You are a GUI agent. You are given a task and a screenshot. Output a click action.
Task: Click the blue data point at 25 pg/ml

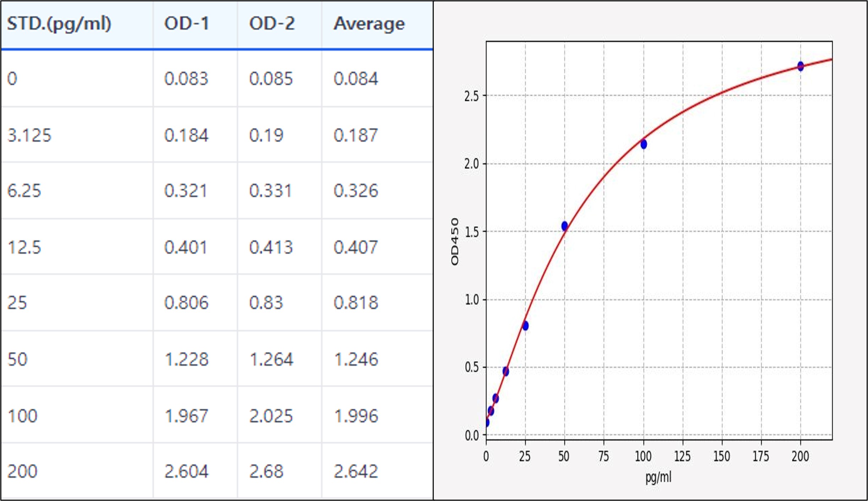[x=525, y=325]
